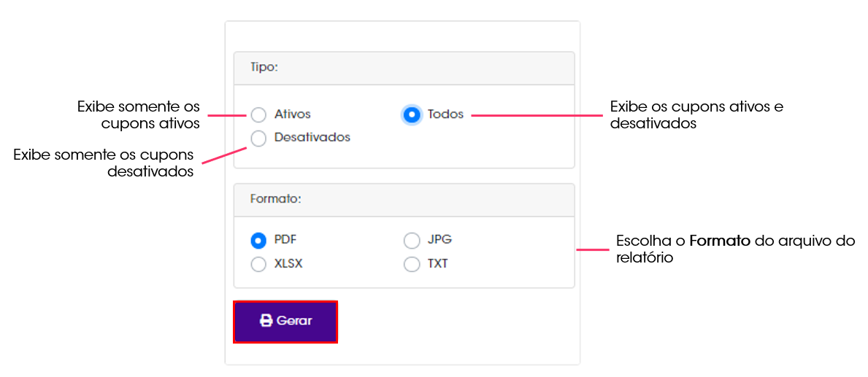
Task: Click the 'Exibe os cupons ativos e desativados' note
Action: pyautogui.click(x=696, y=114)
